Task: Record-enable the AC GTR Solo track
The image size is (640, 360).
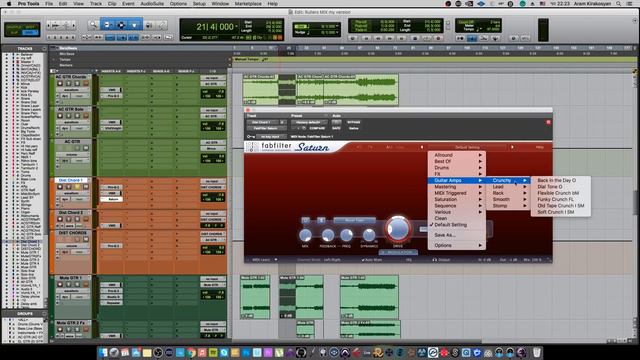Action: point(60,116)
